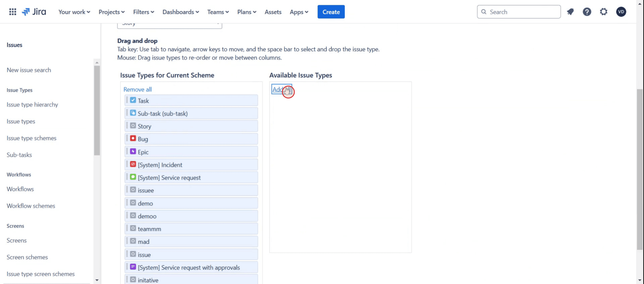The image size is (644, 284).
Task: Click the purple Epic issue type icon
Action: click(x=133, y=151)
